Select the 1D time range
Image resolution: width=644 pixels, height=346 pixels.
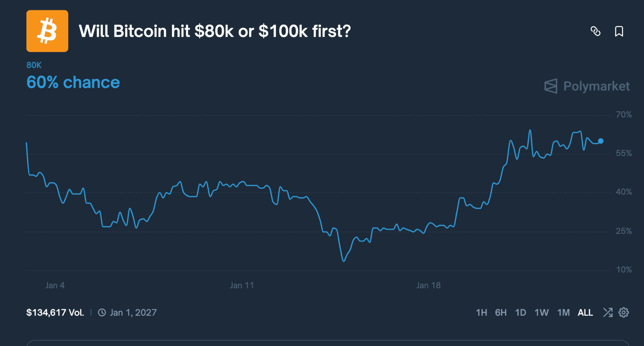(x=520, y=313)
